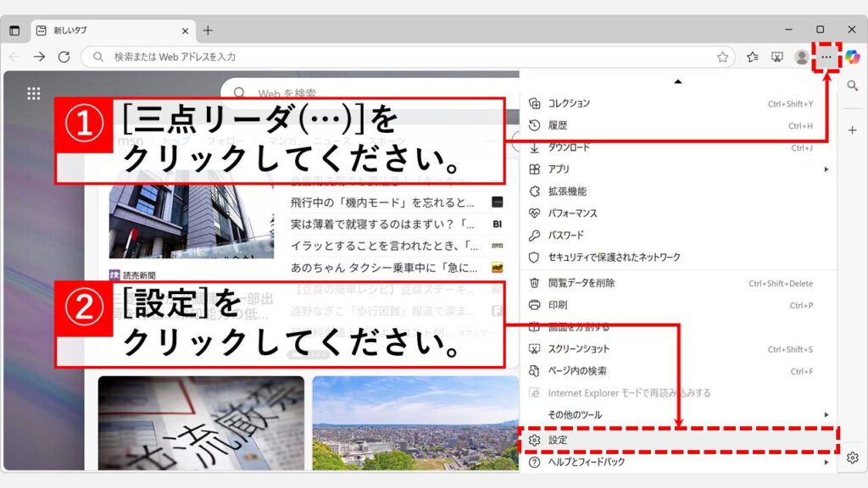
Task: Choose スクリーンショット in the menu
Action: (679, 349)
